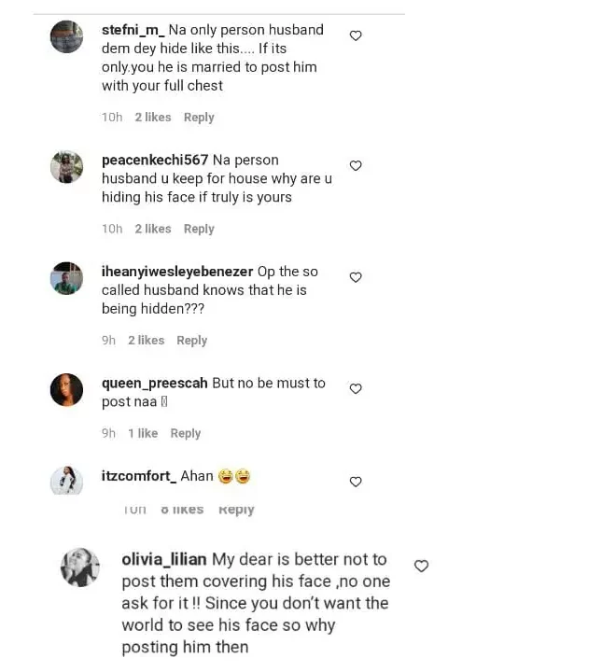Reply to queen_preescah's comment
Viewport: 616px width, 672px height.
tap(186, 433)
